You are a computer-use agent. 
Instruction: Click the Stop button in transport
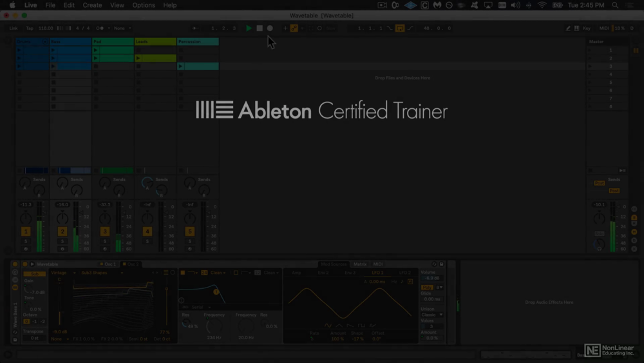[260, 28]
